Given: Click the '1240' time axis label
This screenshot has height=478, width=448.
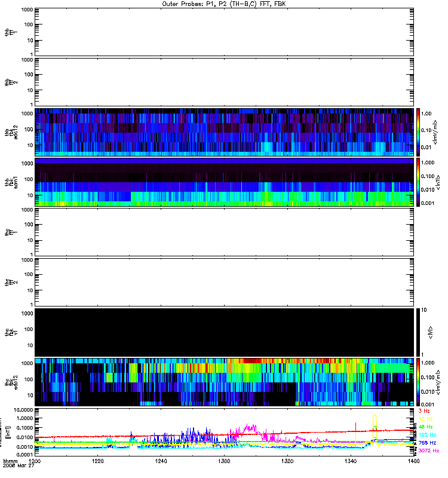Looking at the screenshot, I should pos(161,461).
